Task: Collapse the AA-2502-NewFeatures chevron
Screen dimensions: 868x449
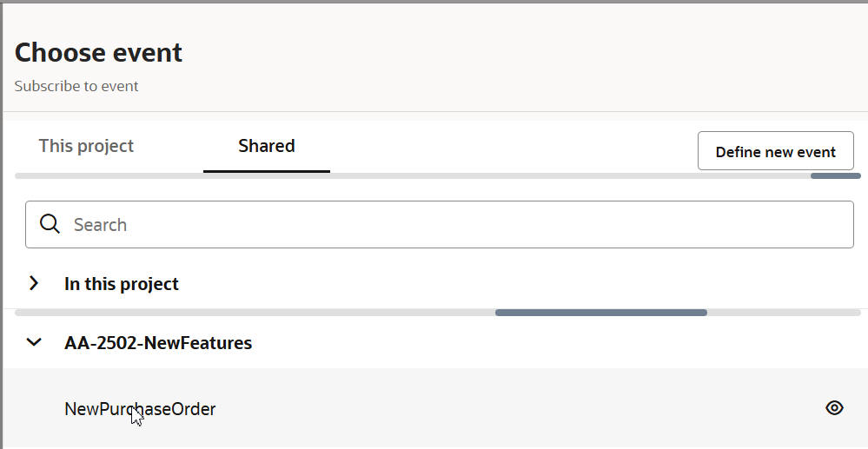Action: pos(34,342)
